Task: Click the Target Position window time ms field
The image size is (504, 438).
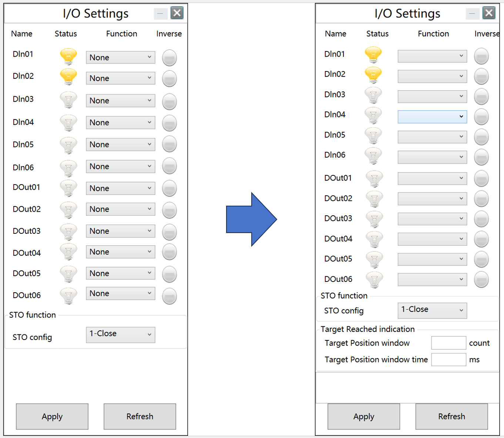Action: pos(448,360)
